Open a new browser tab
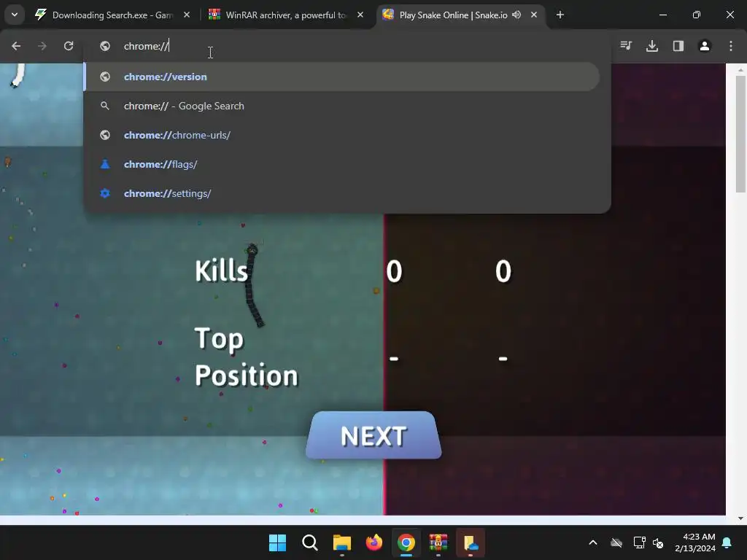747x560 pixels. (560, 15)
